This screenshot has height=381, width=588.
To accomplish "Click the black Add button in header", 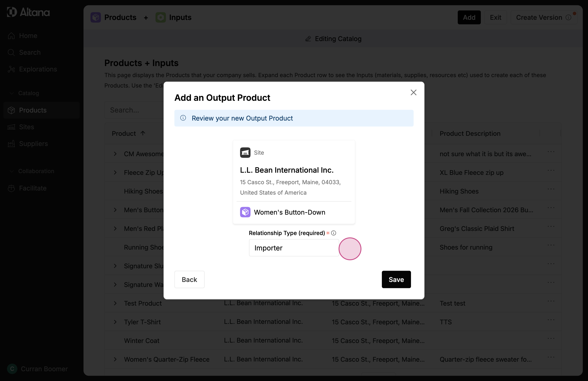I will (469, 17).
